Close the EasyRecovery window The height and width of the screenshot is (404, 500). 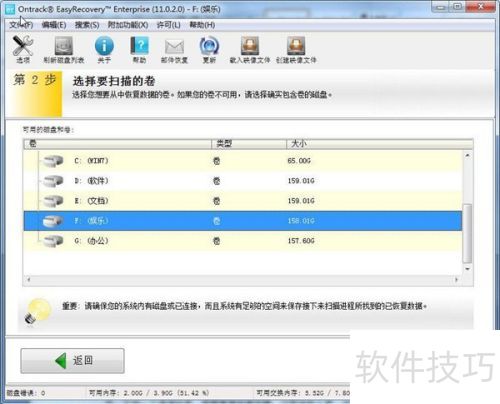481,7
